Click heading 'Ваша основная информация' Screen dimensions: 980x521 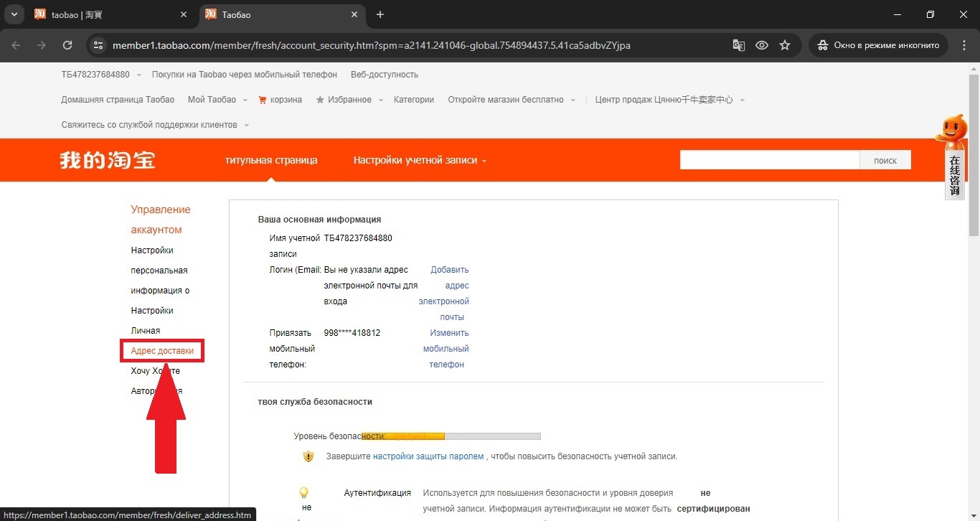pyautogui.click(x=319, y=220)
